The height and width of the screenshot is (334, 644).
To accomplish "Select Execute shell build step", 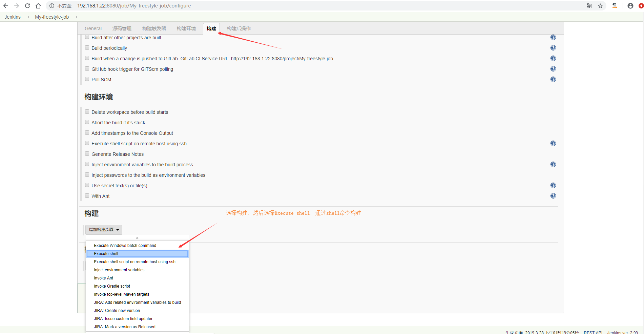I will (137, 254).
